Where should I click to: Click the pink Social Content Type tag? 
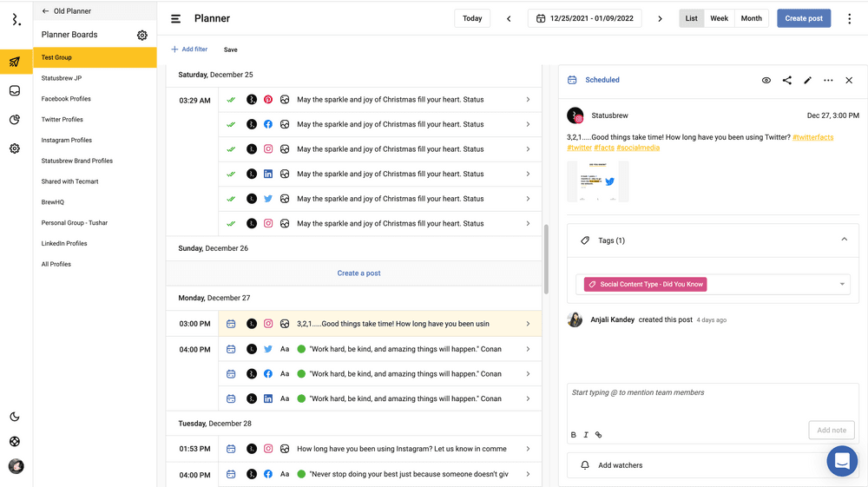click(x=645, y=284)
